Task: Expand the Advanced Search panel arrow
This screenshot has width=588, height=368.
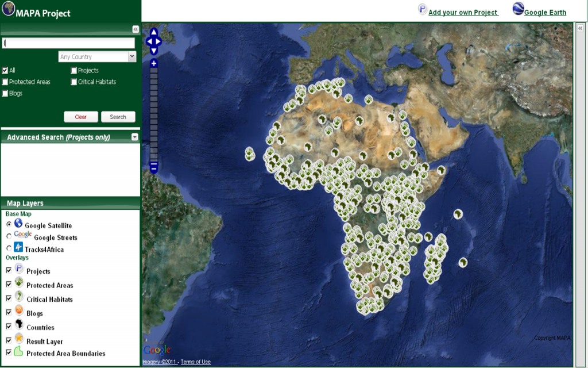Action: coord(135,137)
